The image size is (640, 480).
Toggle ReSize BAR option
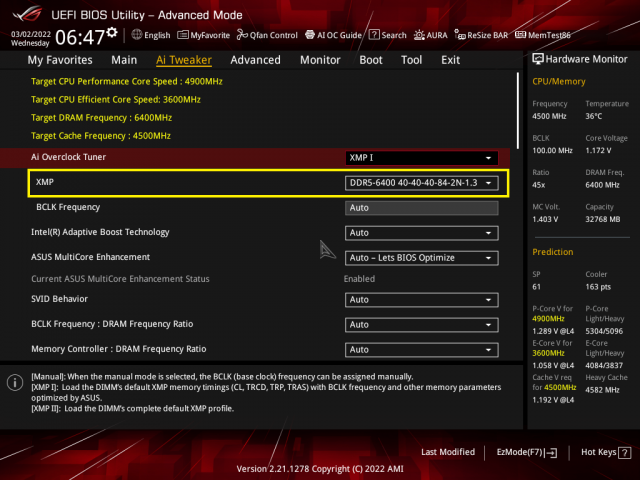(481, 35)
